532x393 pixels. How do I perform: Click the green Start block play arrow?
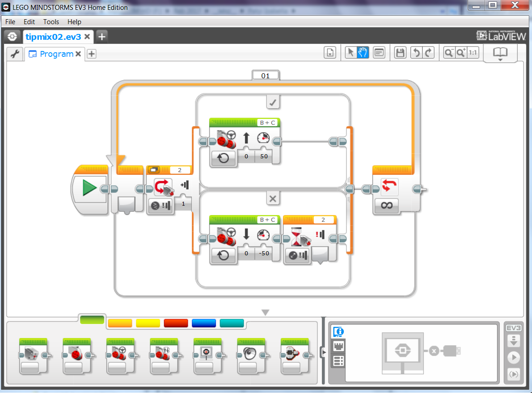(x=89, y=188)
